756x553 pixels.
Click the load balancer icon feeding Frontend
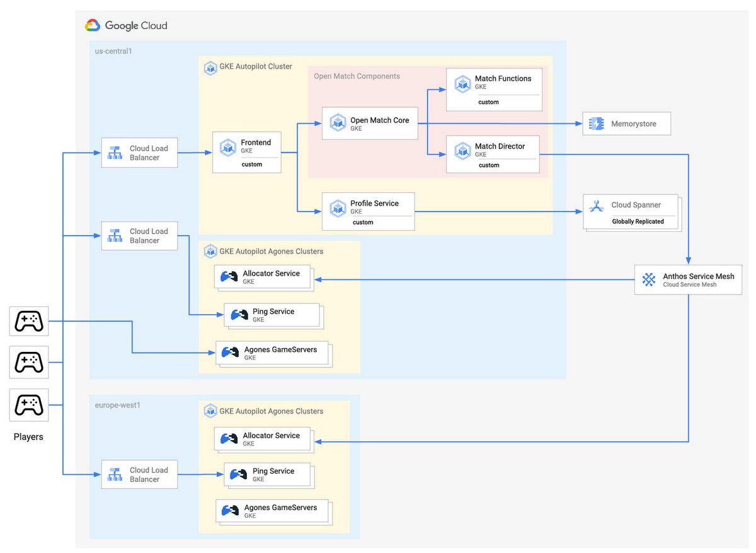[x=115, y=153]
